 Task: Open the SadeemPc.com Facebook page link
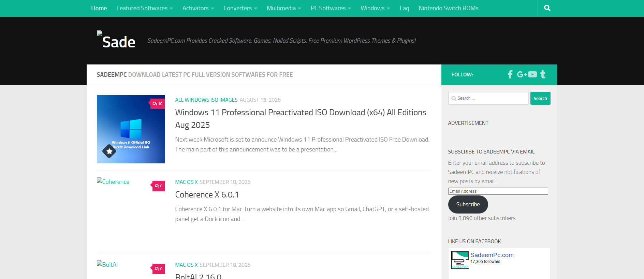492,255
